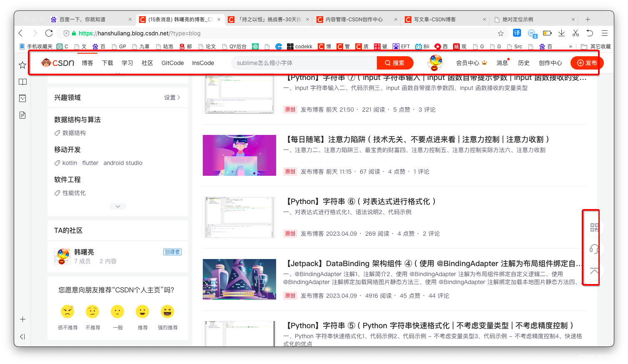Open 设置 for 兴趣领域
Viewport: 628px width, 364px height.
pos(172,97)
